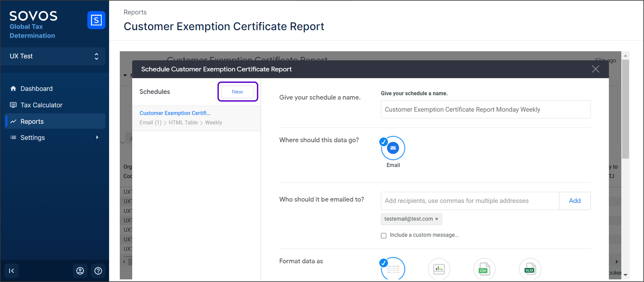
Task: Close the schedule dialog with X
Action: point(595,69)
